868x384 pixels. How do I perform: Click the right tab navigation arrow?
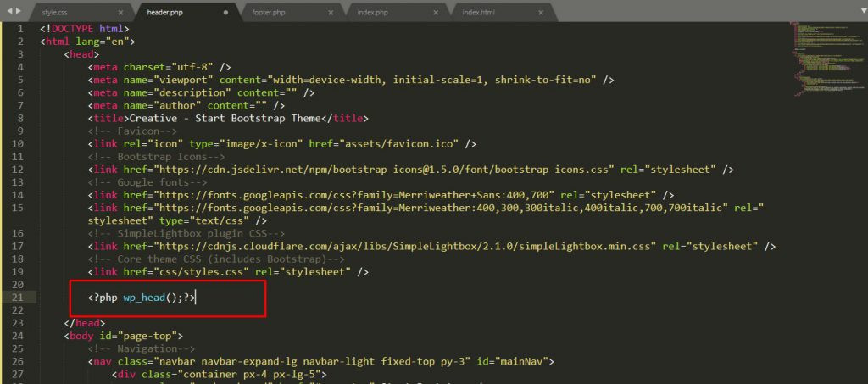[19, 10]
